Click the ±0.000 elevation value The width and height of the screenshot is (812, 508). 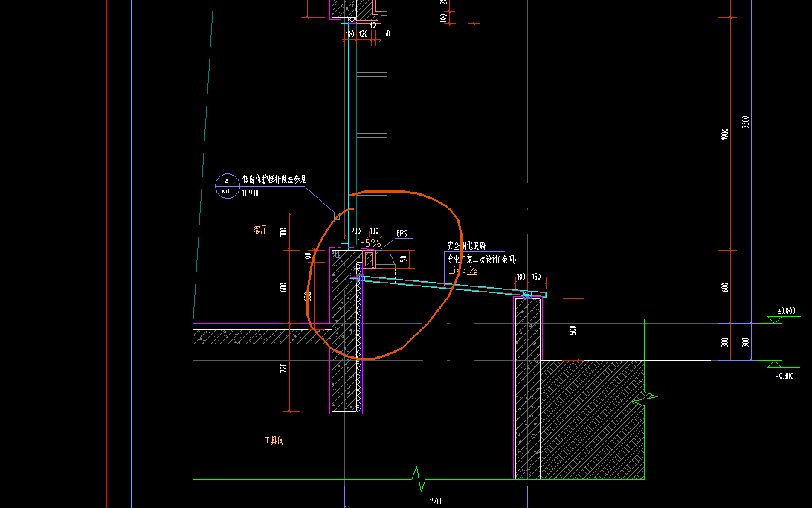[786, 311]
